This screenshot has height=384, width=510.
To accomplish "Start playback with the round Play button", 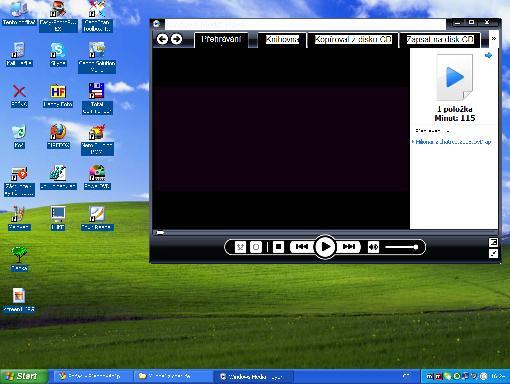I will (x=325, y=247).
